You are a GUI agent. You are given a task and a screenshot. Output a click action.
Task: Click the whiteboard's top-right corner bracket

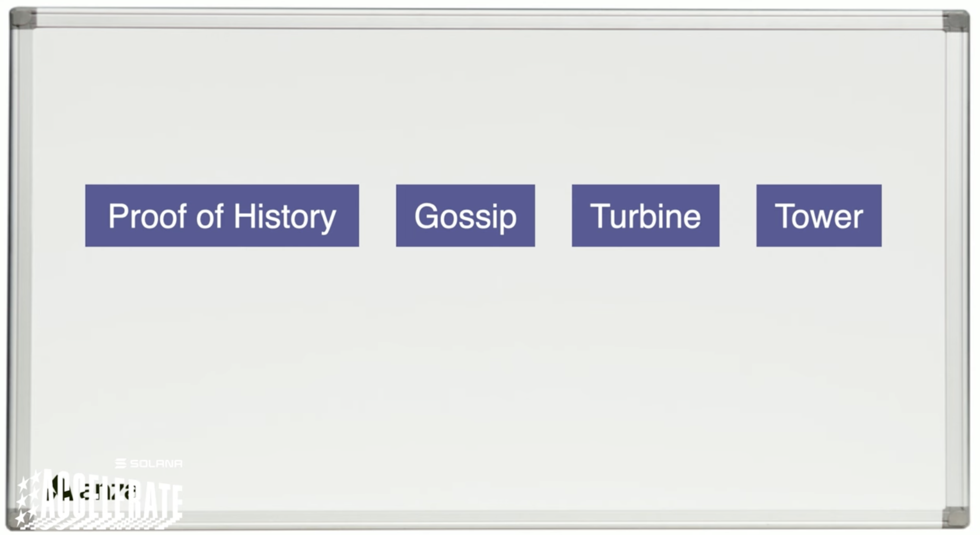coord(956,21)
